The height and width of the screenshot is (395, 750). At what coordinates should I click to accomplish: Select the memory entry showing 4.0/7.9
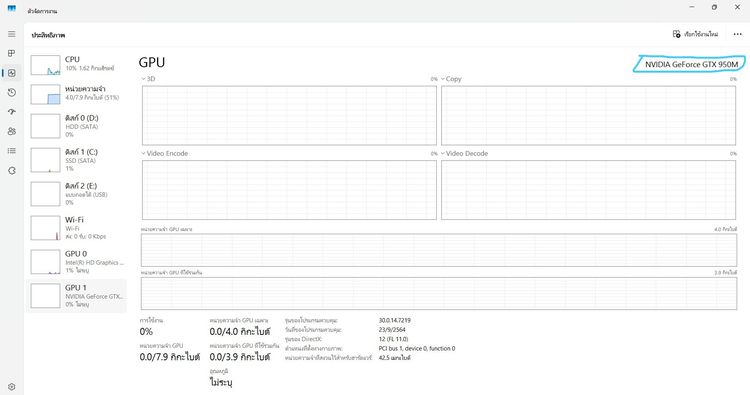click(77, 93)
